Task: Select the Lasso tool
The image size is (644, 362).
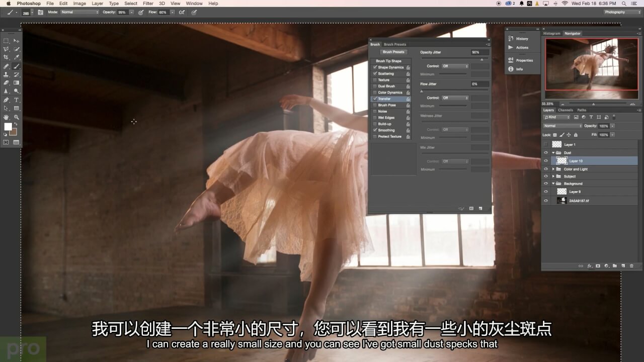Action: (6, 49)
